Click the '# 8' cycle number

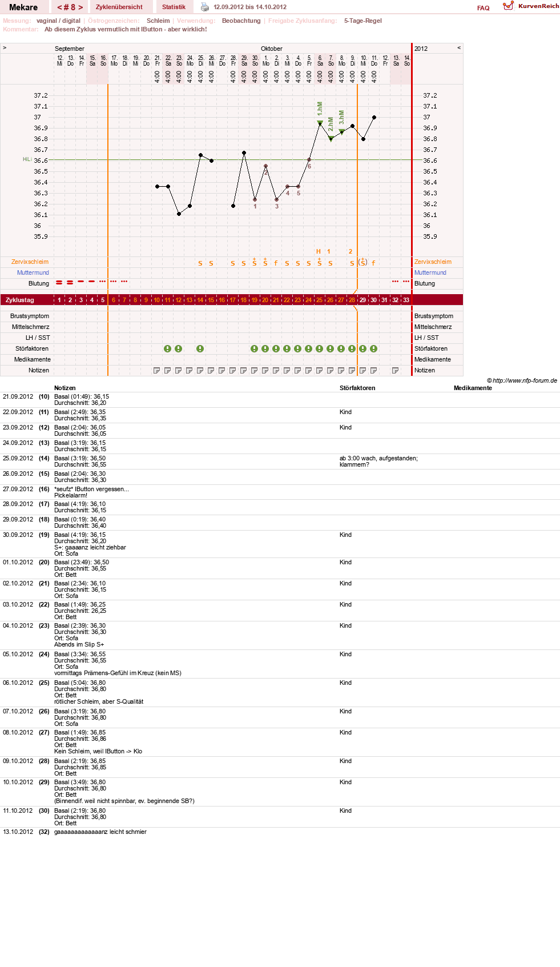pos(70,7)
